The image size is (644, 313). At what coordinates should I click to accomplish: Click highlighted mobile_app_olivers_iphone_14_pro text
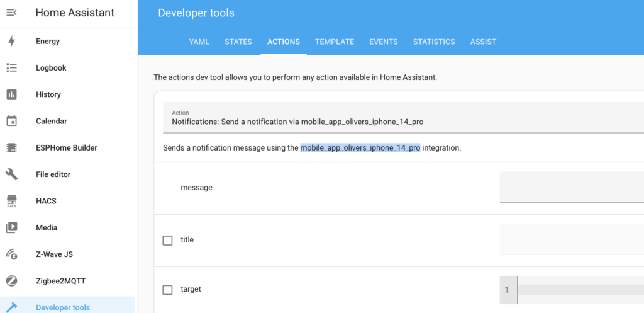point(360,147)
